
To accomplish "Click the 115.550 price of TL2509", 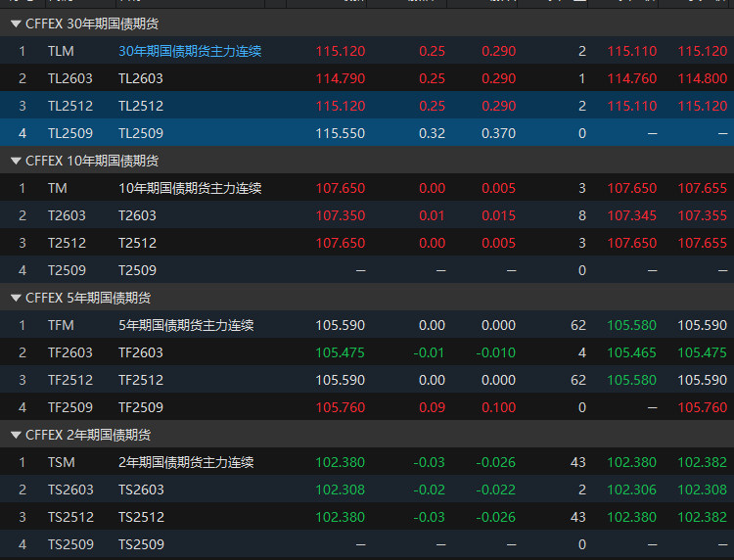I will 341,133.
